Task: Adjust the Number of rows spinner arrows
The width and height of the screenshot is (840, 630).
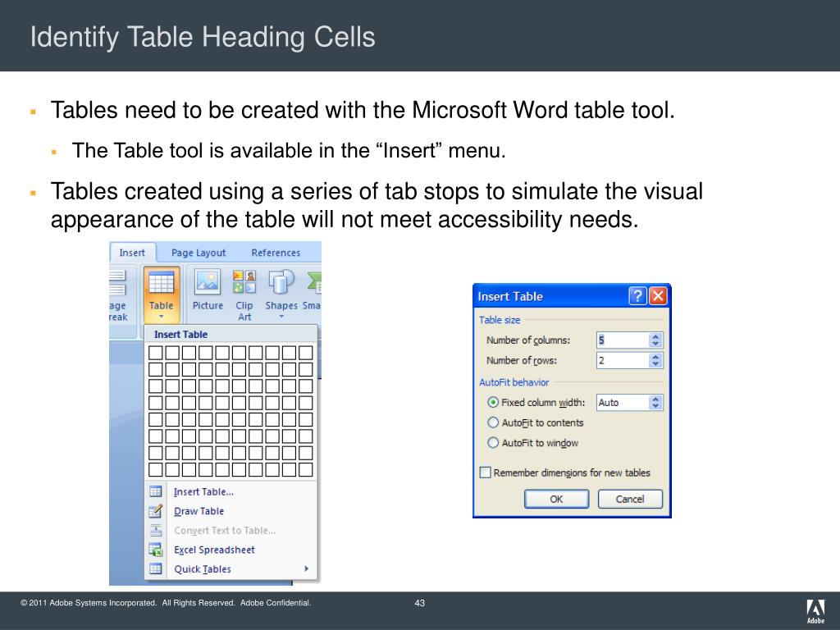Action: (x=655, y=360)
